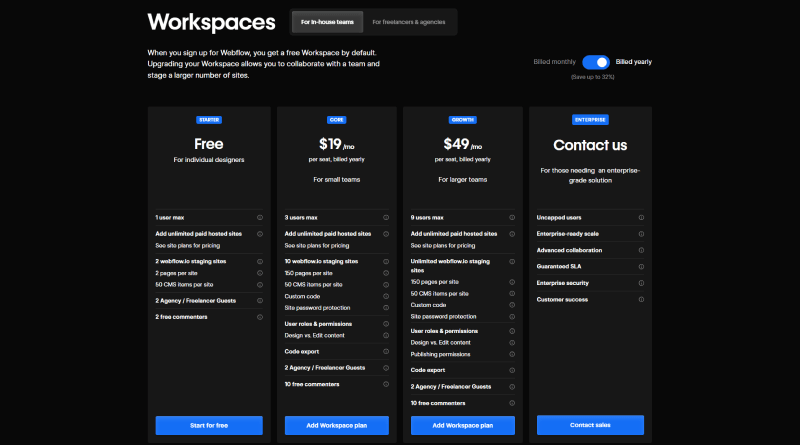Open info icon for 2 free commenters

pos(260,317)
